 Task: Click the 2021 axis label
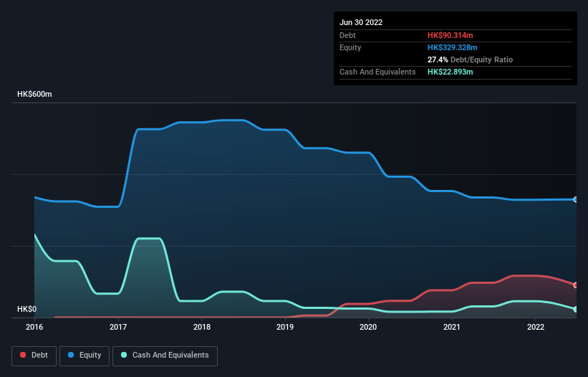point(452,327)
